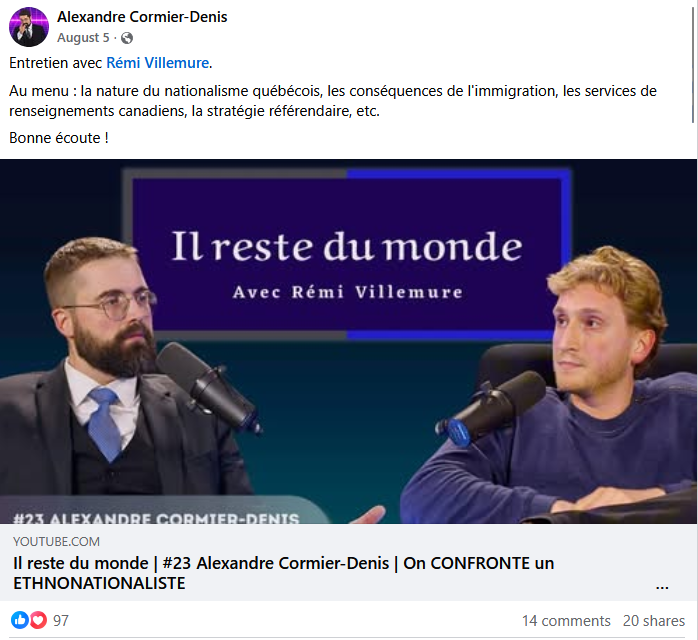The image size is (698, 640).
Task: Click the 'Il reste du monde' banner in thumbnail
Action: point(346,246)
